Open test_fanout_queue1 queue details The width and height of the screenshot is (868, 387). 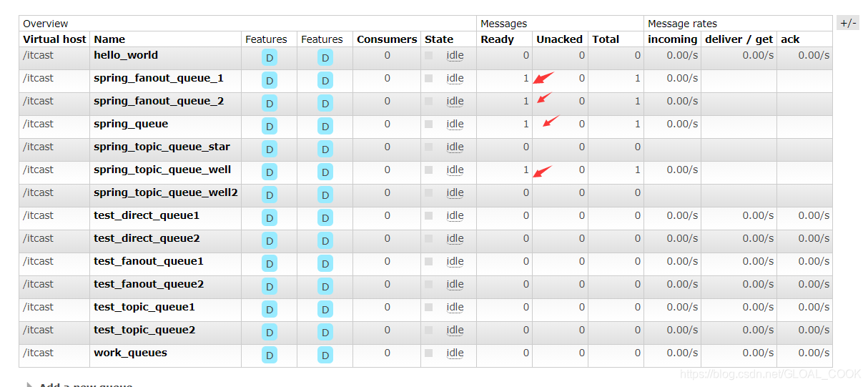point(149,261)
